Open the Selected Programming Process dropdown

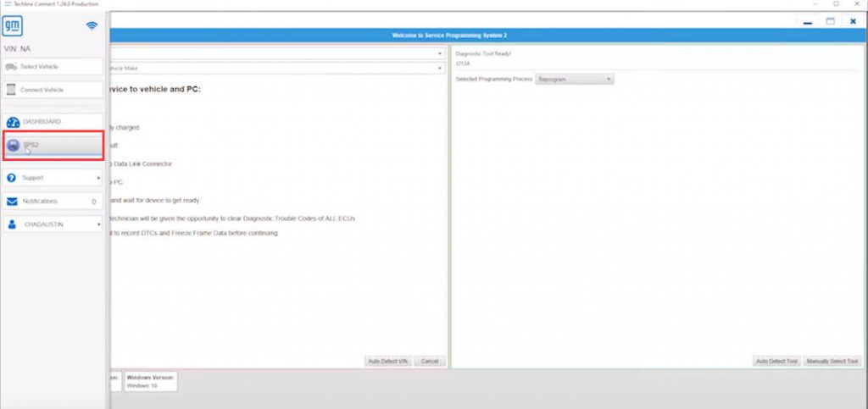pos(574,79)
